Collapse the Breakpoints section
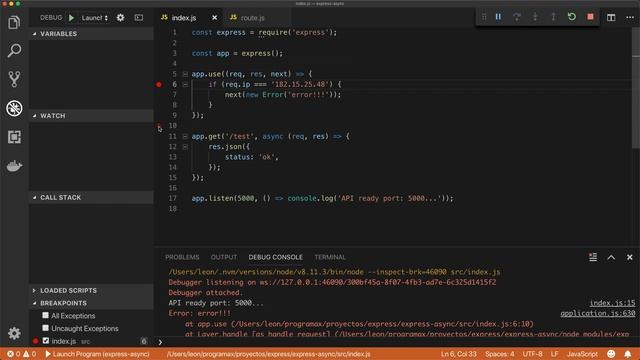The width and height of the screenshot is (640, 360). pos(91,303)
